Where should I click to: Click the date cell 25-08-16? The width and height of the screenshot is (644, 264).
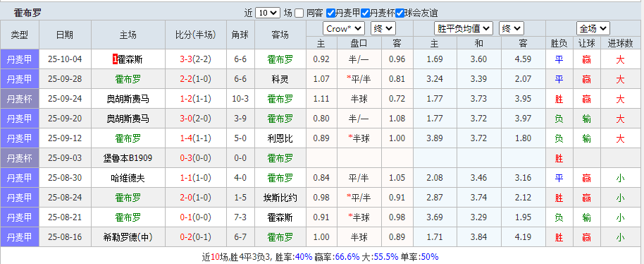pyautogui.click(x=65, y=237)
